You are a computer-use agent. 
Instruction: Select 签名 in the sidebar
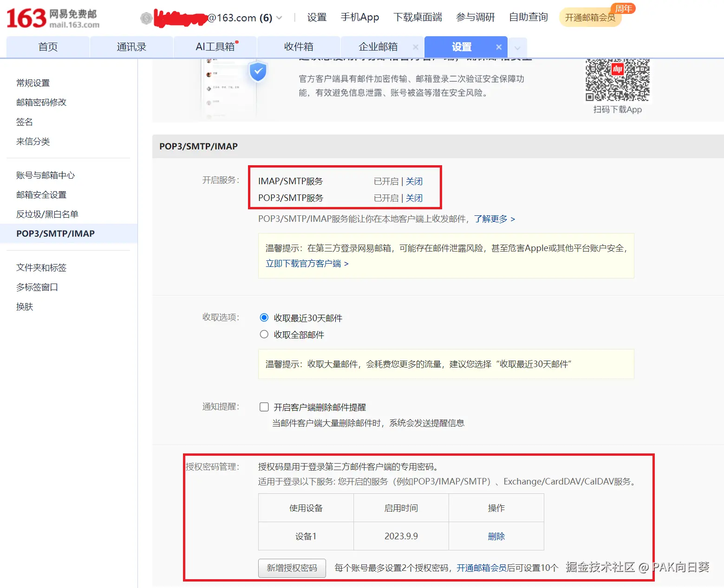(x=25, y=122)
